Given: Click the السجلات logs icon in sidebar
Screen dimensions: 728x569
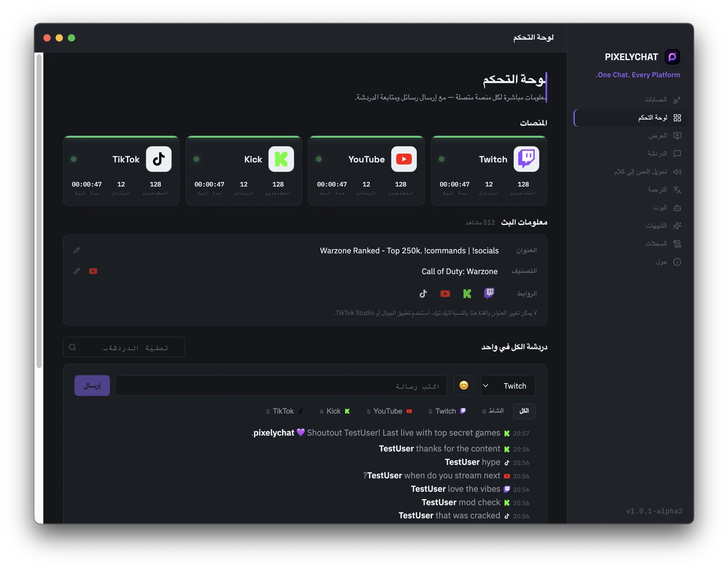Looking at the screenshot, I should click(677, 244).
